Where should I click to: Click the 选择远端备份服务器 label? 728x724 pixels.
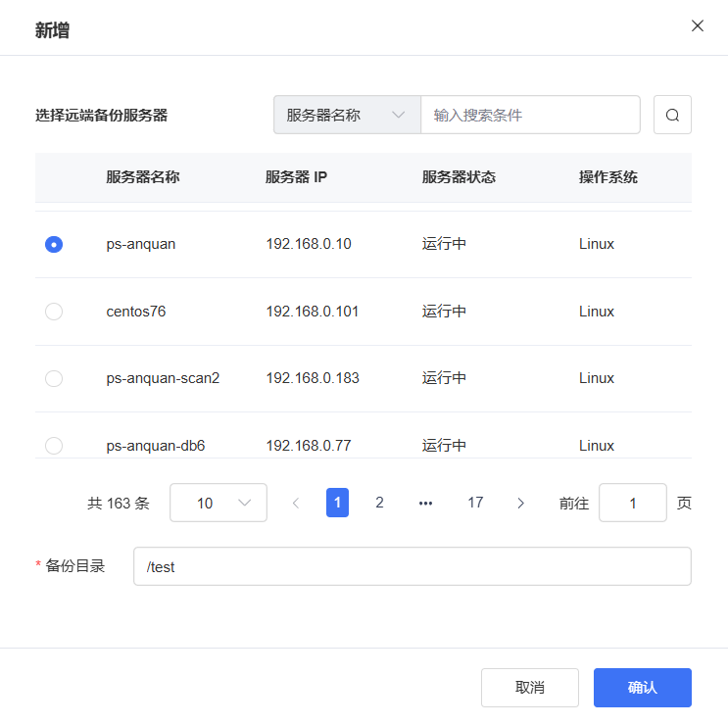[x=102, y=115]
